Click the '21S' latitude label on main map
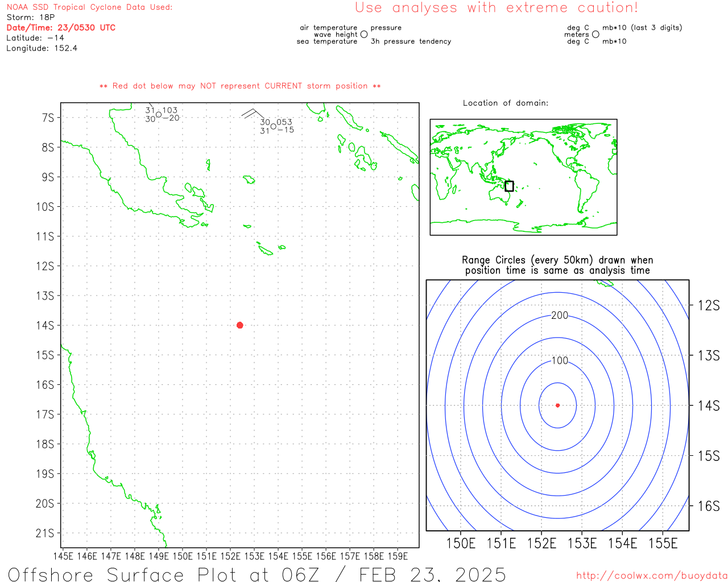This screenshot has height=582, width=728. point(45,533)
